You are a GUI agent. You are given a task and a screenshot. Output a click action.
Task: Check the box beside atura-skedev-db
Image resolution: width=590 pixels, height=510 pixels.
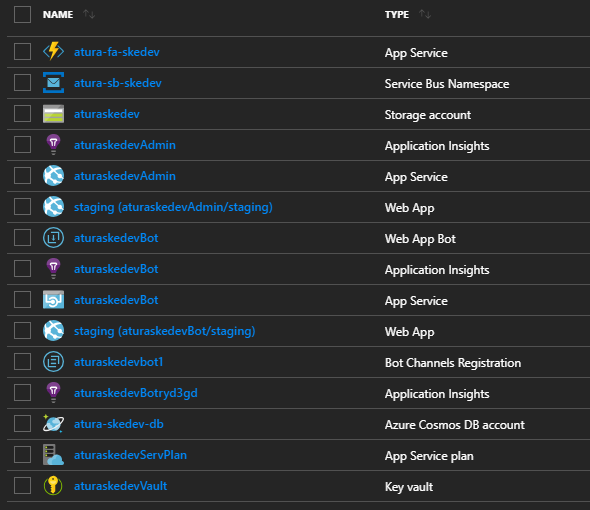click(22, 424)
